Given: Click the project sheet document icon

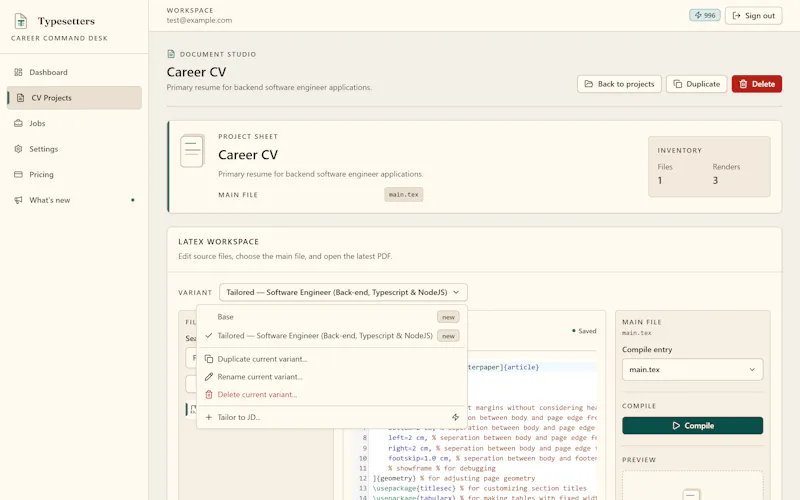Looking at the screenshot, I should click(192, 151).
